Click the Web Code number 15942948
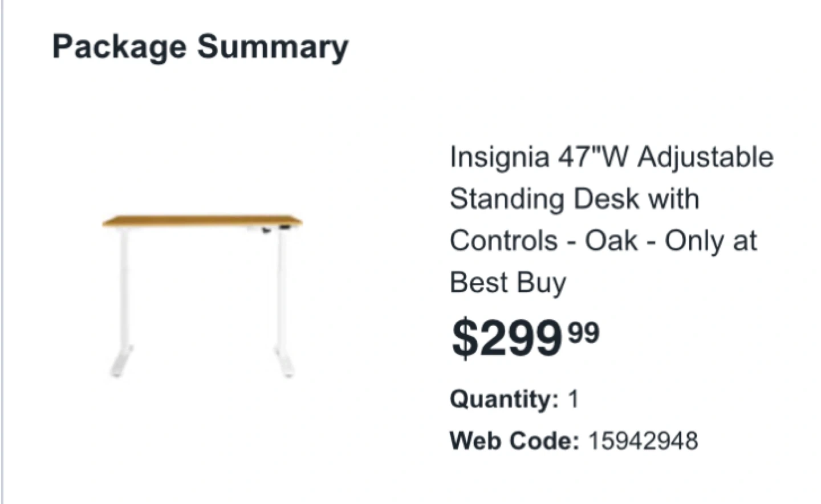This screenshot has width=821, height=504. [643, 441]
